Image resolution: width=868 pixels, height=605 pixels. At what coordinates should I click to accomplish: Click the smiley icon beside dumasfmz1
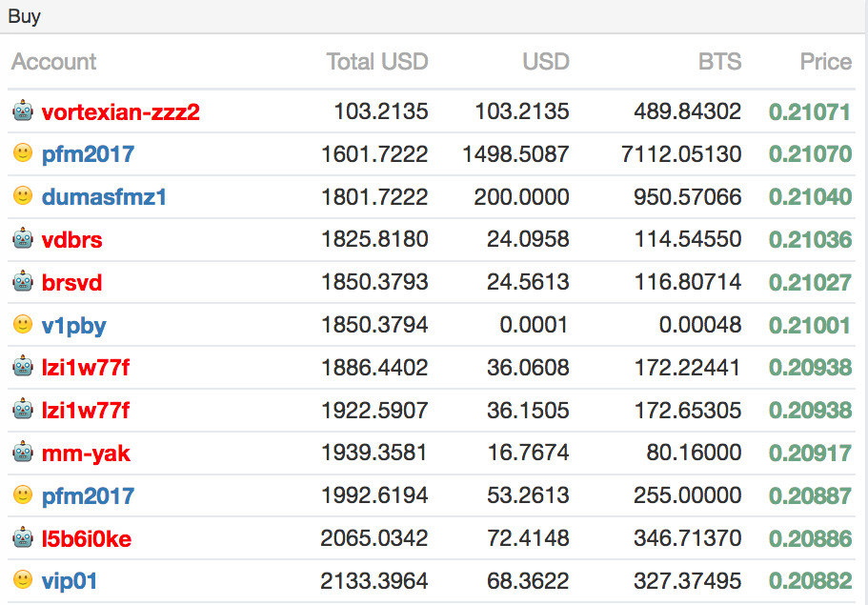click(x=23, y=195)
